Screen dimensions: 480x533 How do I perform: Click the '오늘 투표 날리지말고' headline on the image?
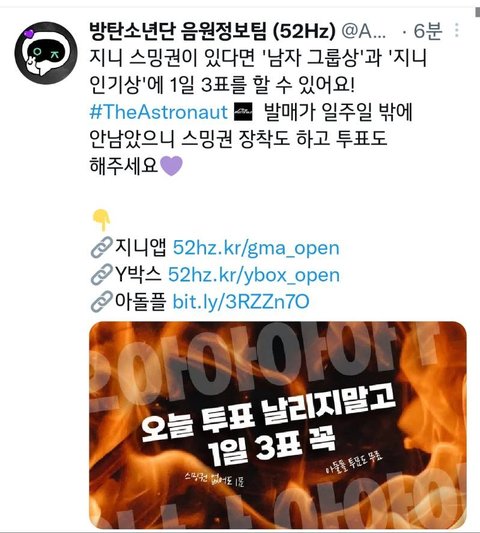pyautogui.click(x=268, y=415)
